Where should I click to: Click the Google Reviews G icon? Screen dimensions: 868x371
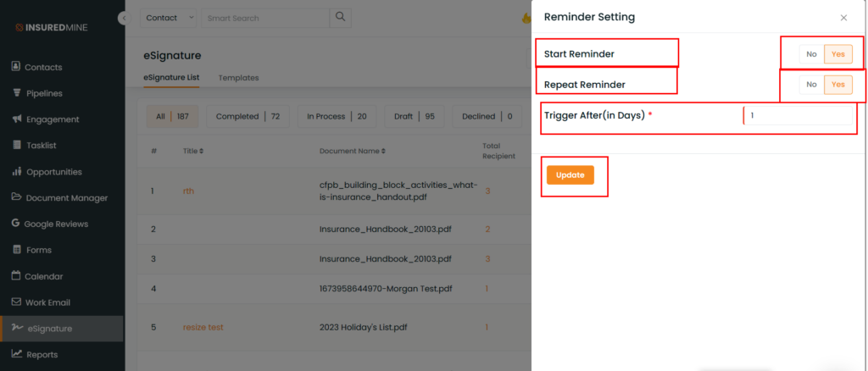point(15,224)
